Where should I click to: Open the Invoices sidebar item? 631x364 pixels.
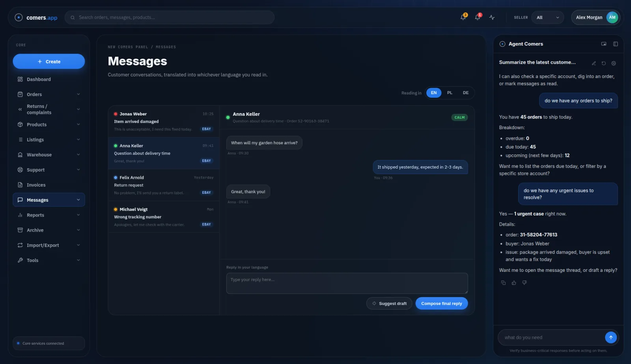pyautogui.click(x=49, y=185)
